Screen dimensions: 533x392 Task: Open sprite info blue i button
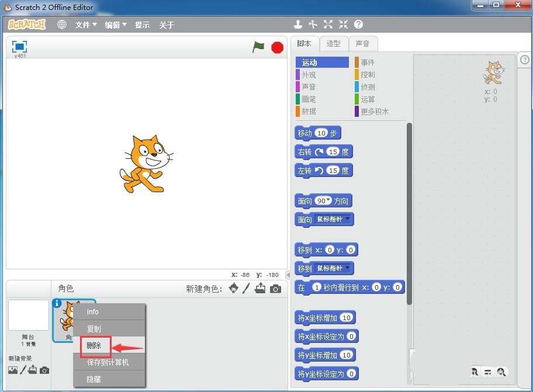coord(57,303)
